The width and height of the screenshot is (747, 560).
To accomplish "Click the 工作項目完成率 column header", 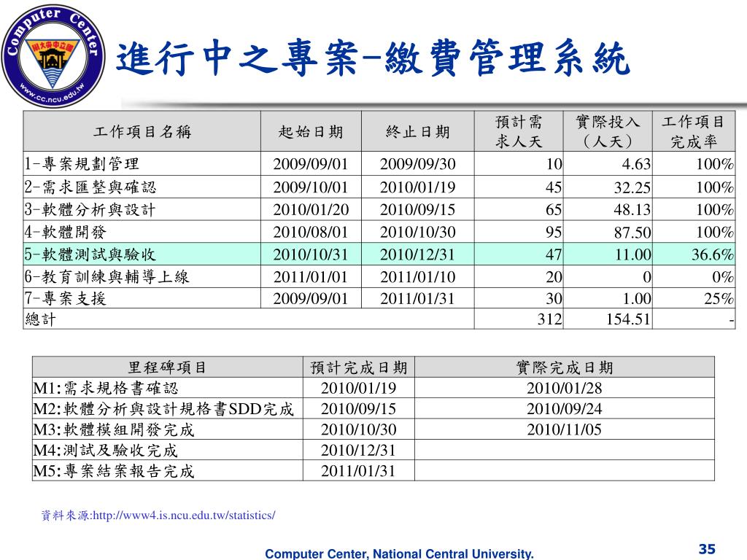I will point(694,131).
